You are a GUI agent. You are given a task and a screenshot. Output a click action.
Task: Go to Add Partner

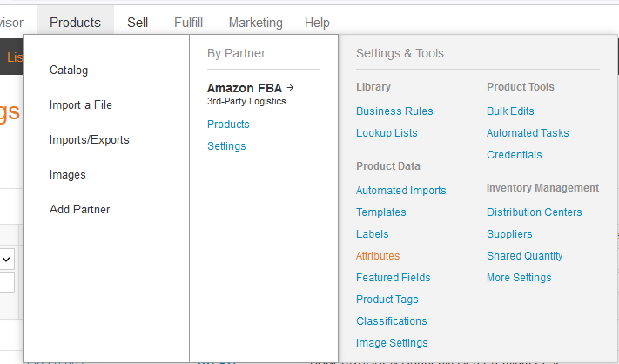79,209
